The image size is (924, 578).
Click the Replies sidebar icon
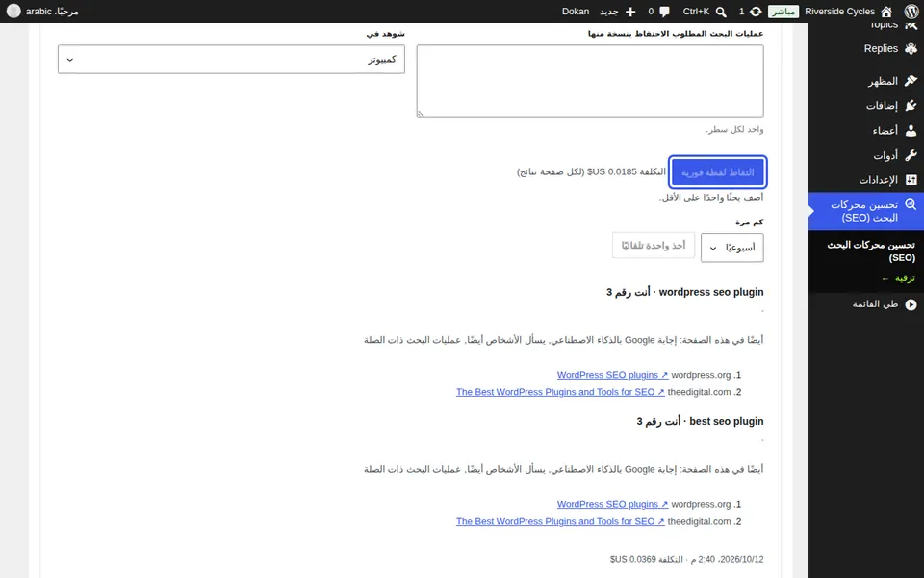click(x=911, y=48)
